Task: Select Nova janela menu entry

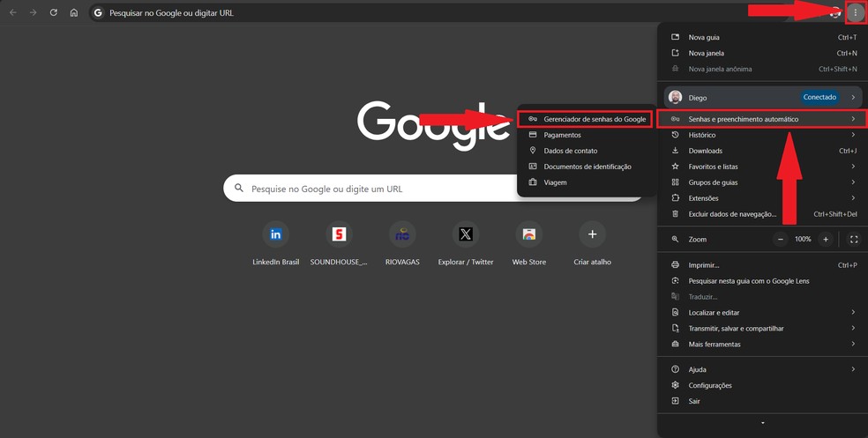Action: tap(763, 53)
